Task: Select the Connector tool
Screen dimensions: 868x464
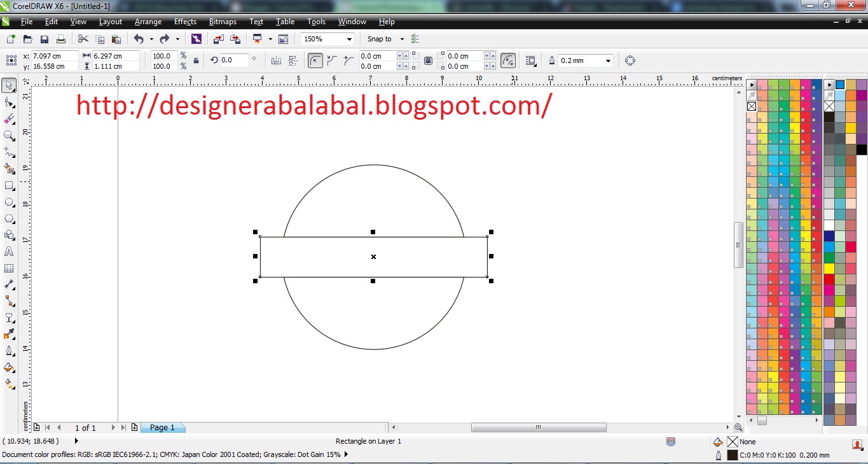Action: click(x=10, y=301)
